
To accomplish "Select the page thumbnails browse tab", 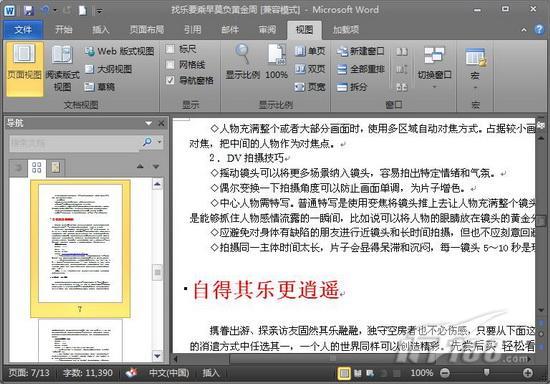I will click(36, 168).
